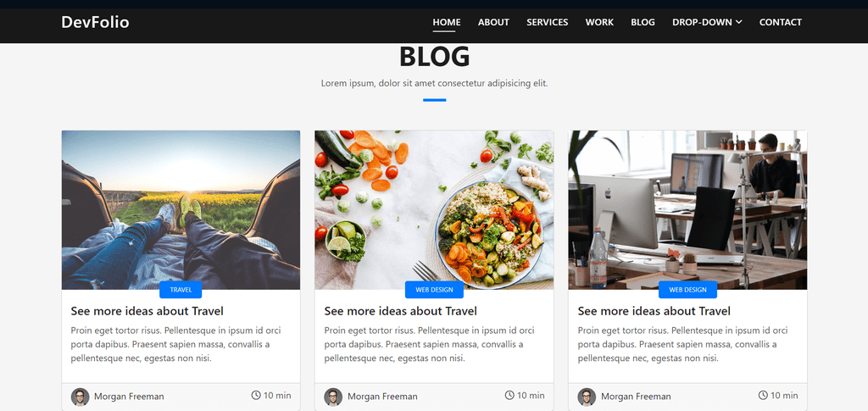Click the WEB DESIGN badge on the food card
Viewport: 868px width, 411px height.
434,290
